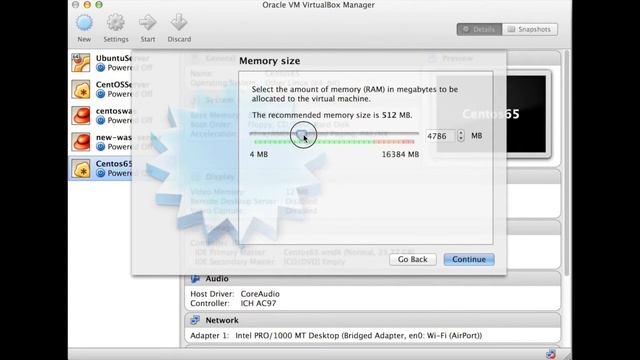Viewport: 640px width, 360px height.
Task: Click the status bar icon at bottom right
Action: click(551, 354)
